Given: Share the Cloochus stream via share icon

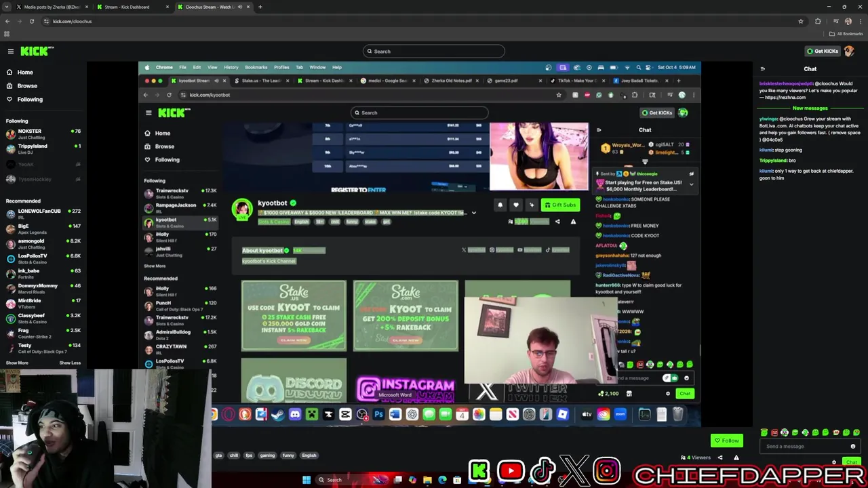Looking at the screenshot, I should [719, 457].
